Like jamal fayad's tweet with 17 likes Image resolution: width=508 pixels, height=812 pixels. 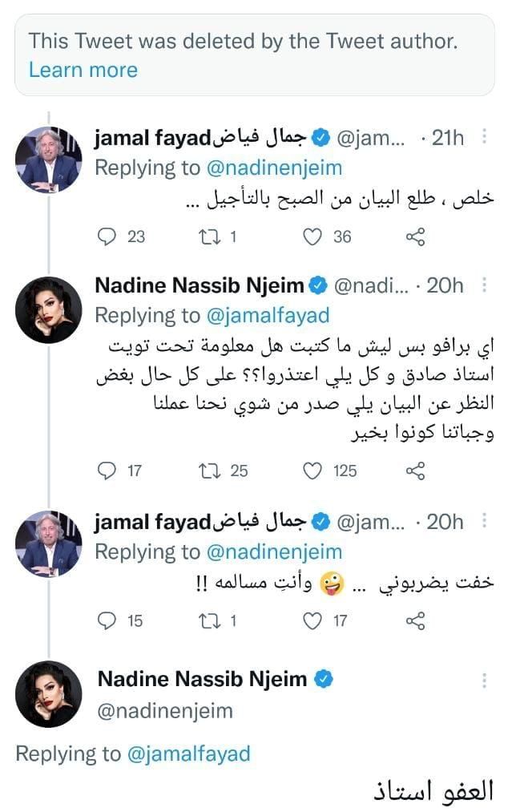click(312, 620)
